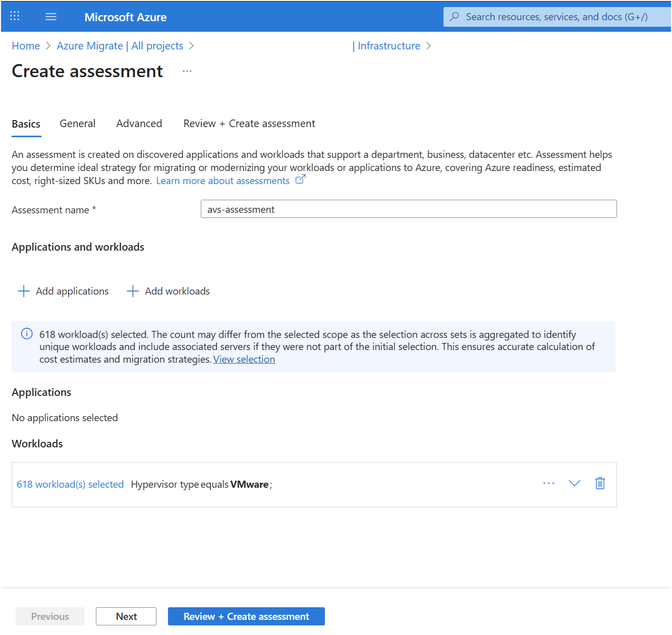Open ellipsis menu beside Create assessment title

187,71
